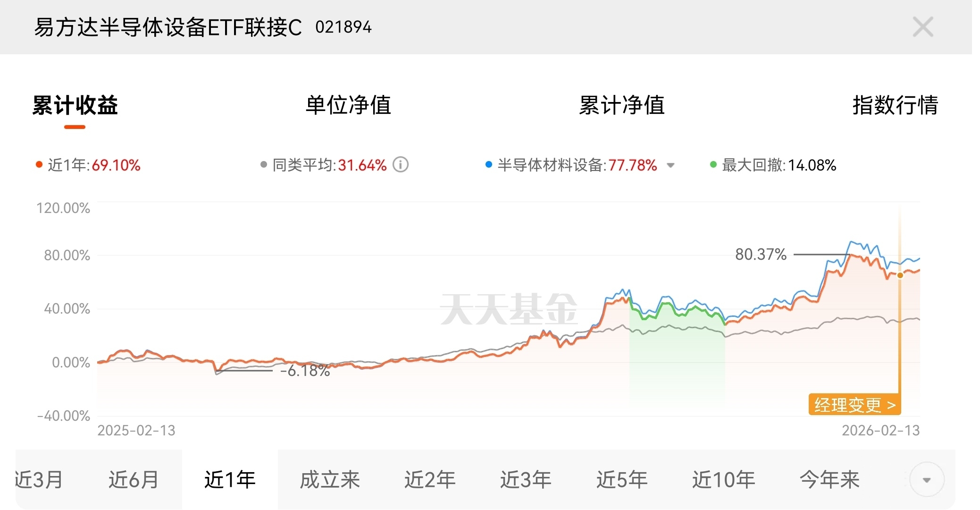Choose 近2年 time range
Screen dimensions: 980x510
[430, 480]
